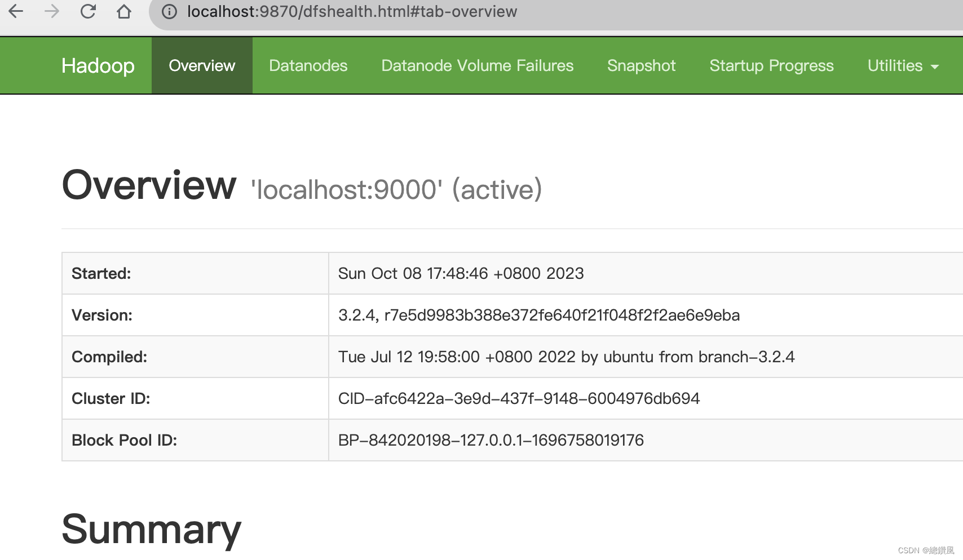This screenshot has height=560, width=963.
Task: Click the Hadoop brand link
Action: (98, 66)
